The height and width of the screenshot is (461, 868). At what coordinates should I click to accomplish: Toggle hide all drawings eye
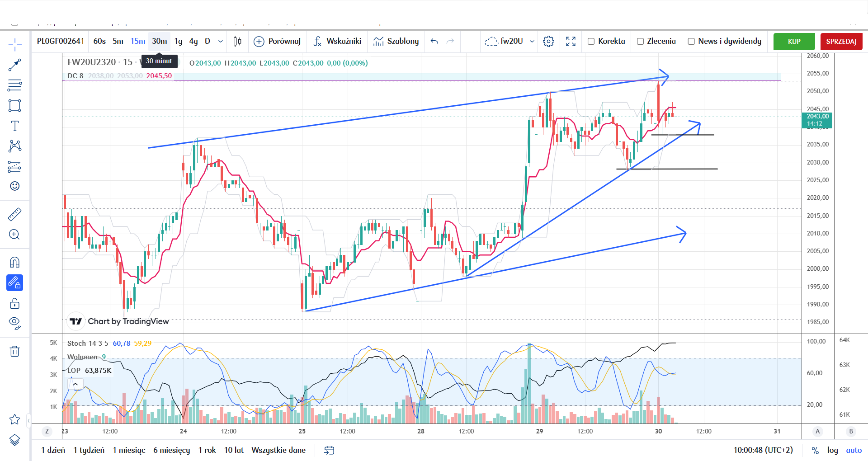(14, 323)
